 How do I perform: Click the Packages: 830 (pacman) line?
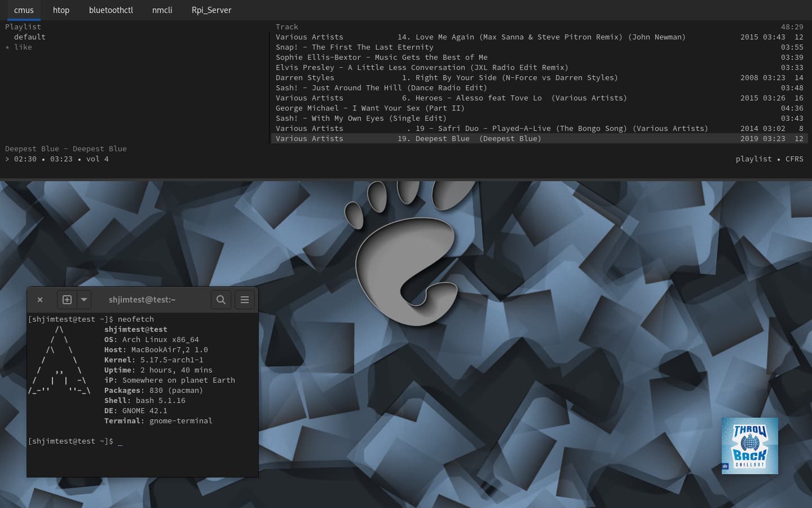[154, 391]
